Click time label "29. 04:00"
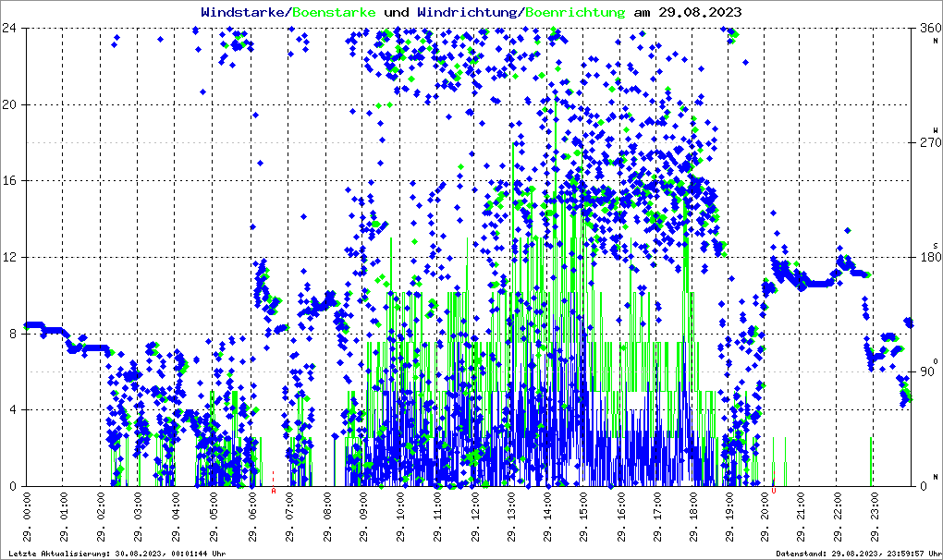The height and width of the screenshot is (560, 943). (175, 517)
